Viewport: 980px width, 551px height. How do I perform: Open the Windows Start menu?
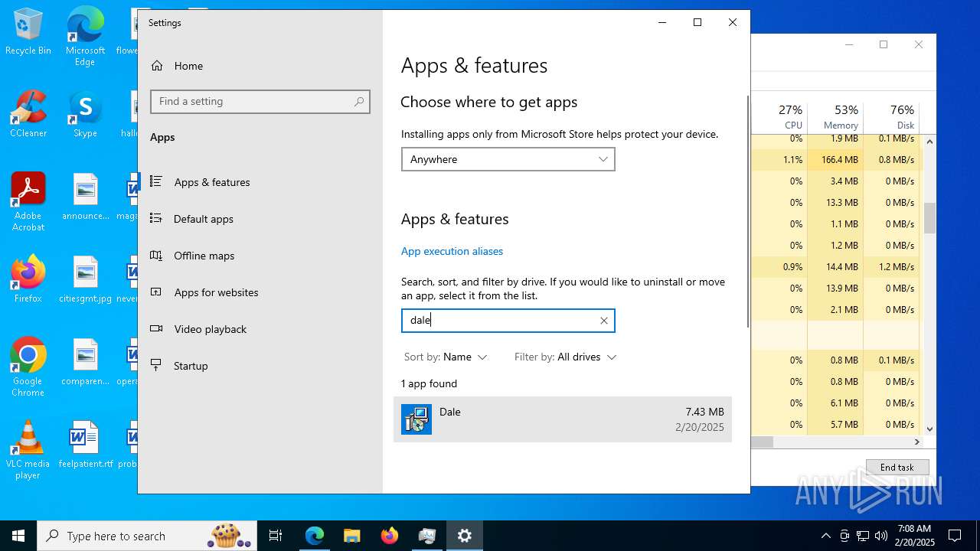click(18, 536)
